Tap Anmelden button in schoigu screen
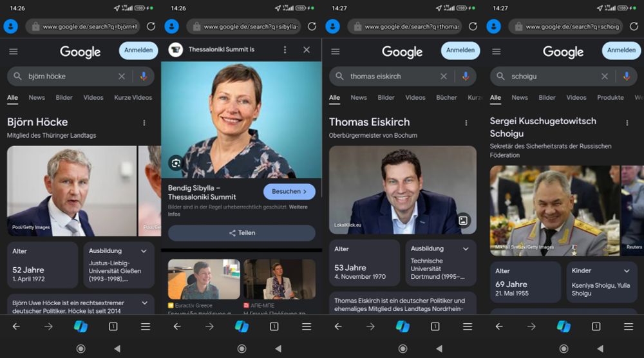Image resolution: width=644 pixels, height=358 pixels. point(621,50)
